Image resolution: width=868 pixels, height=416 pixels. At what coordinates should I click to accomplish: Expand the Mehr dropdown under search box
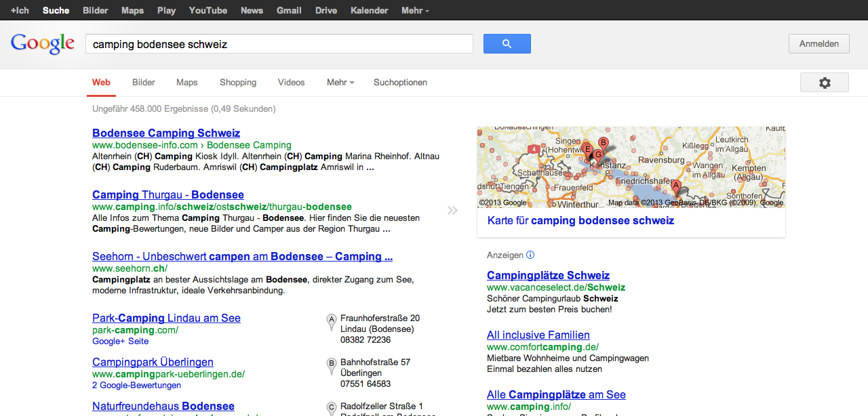[x=340, y=83]
